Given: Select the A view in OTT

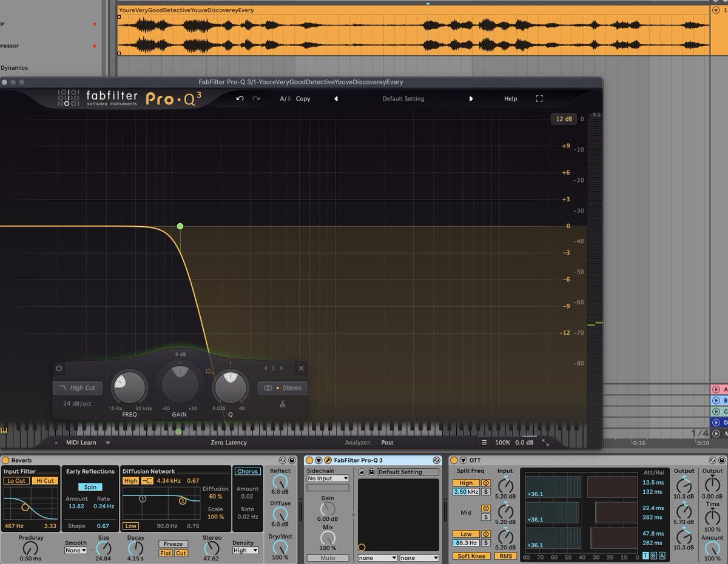Looking at the screenshot, I should 661,556.
